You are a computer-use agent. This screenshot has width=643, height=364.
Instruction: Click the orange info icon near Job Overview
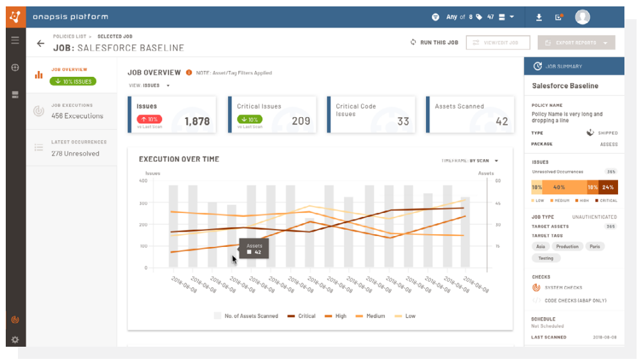pyautogui.click(x=189, y=73)
